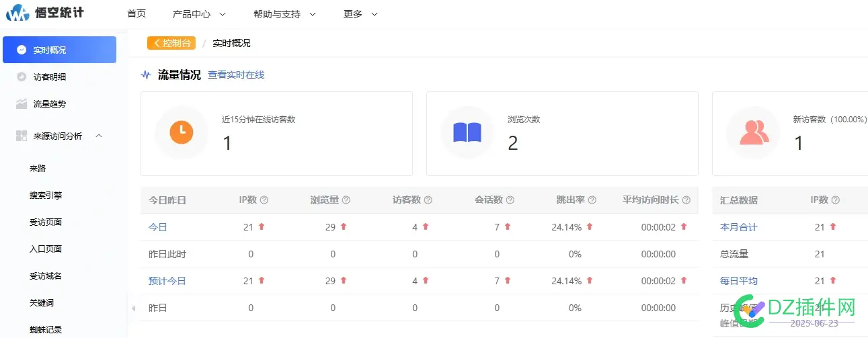Click the pink 新访客数 people icon

[x=754, y=132]
